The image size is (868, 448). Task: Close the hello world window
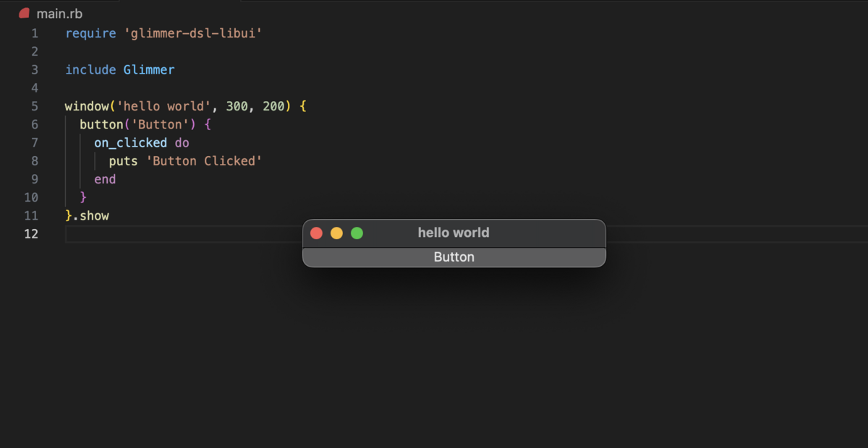tap(316, 233)
